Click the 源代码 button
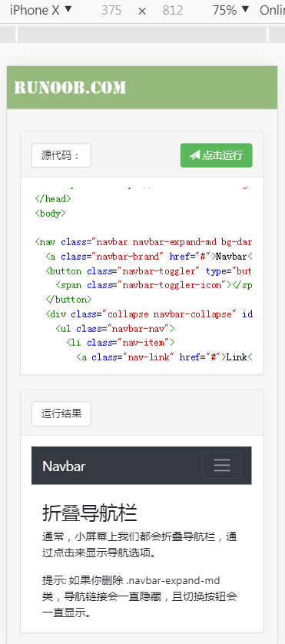285x644 pixels. pos(61,155)
